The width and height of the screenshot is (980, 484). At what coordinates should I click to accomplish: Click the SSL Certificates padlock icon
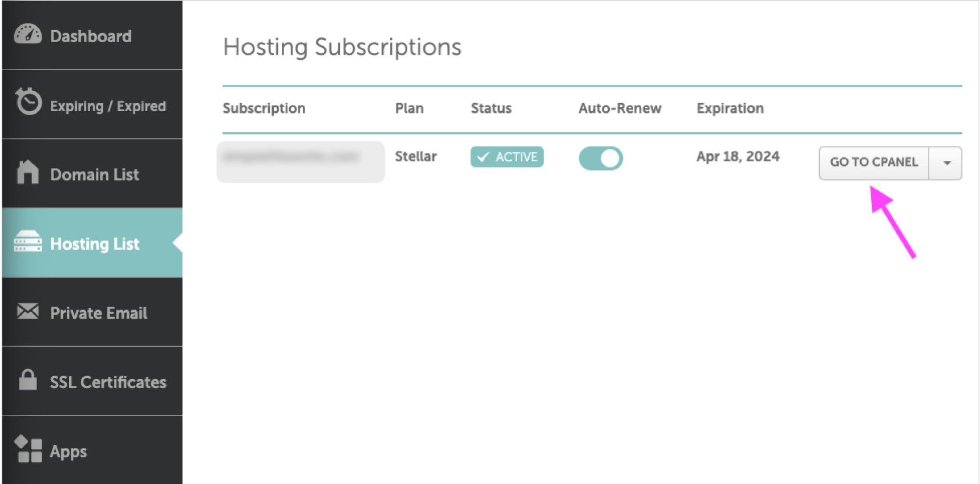[x=27, y=380]
